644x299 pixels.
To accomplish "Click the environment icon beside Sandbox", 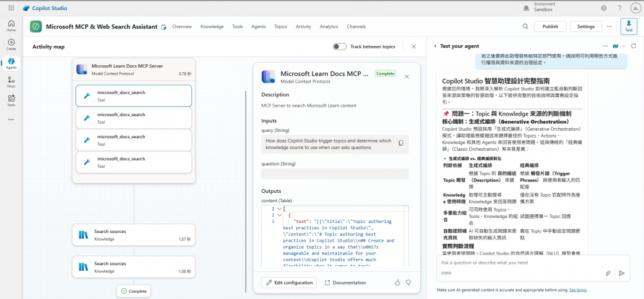I will (x=526, y=8).
